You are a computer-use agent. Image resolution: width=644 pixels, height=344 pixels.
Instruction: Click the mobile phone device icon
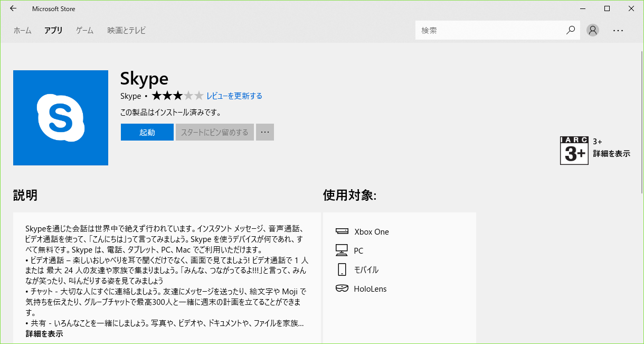tap(342, 269)
